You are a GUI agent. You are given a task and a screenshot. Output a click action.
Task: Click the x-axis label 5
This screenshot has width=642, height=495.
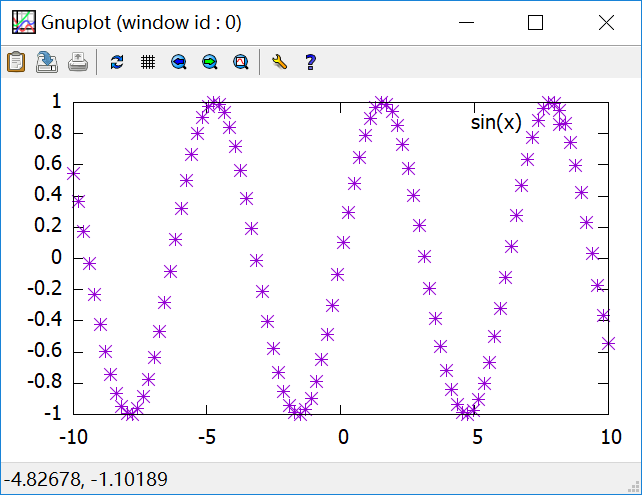477,437
